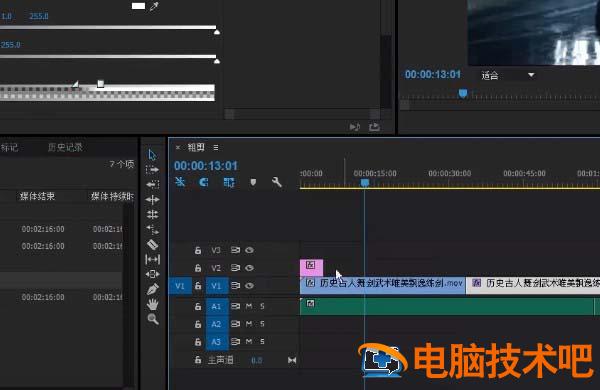600x390 pixels.
Task: Target the V1 track header
Action: (x=217, y=286)
